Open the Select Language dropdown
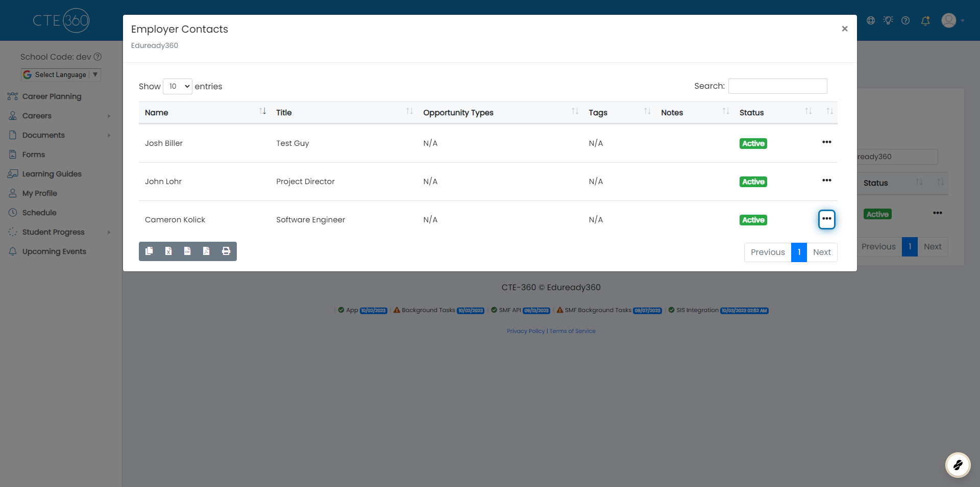Screen dimensions: 980x487 61,74
